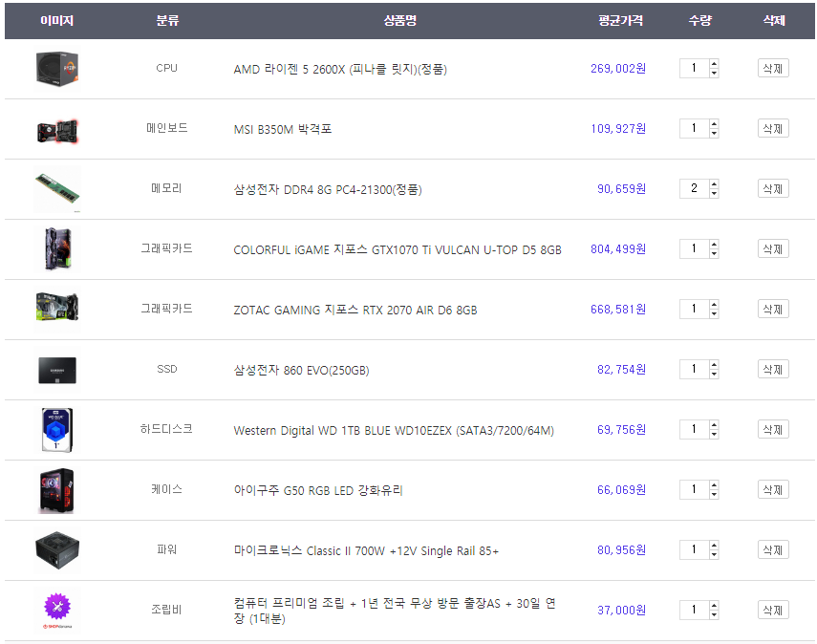Open 마이크로닉스 Classic II 700W product name
Viewport: 817px width, 644px height.
pyautogui.click(x=366, y=550)
